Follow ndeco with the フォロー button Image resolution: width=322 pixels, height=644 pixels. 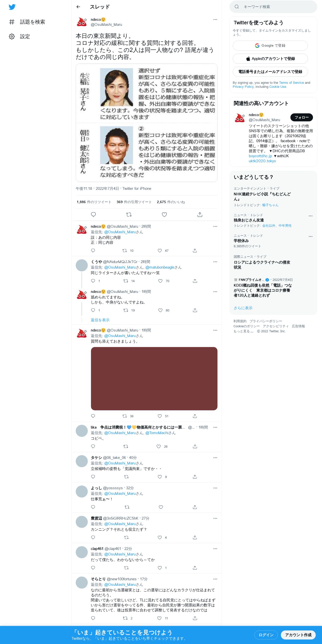click(302, 117)
